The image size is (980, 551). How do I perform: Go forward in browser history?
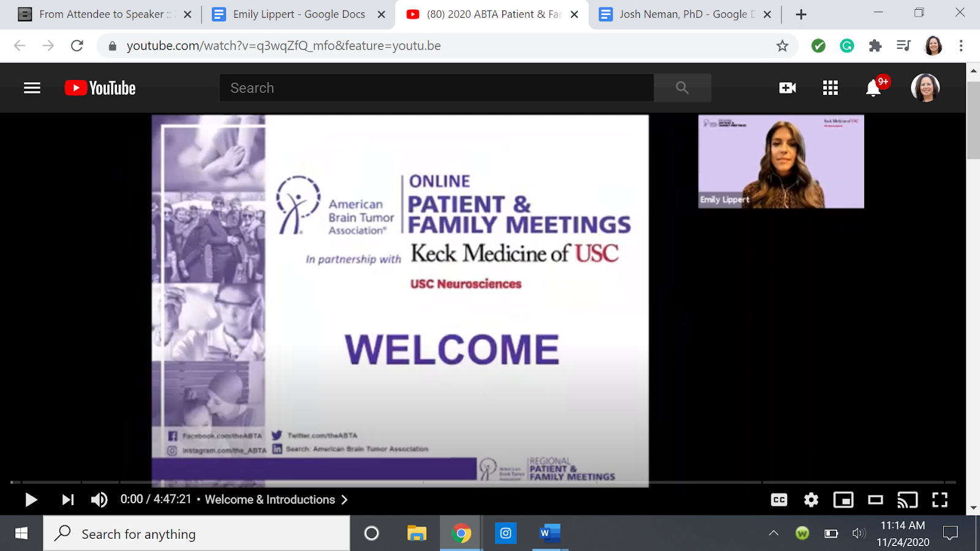[48, 46]
